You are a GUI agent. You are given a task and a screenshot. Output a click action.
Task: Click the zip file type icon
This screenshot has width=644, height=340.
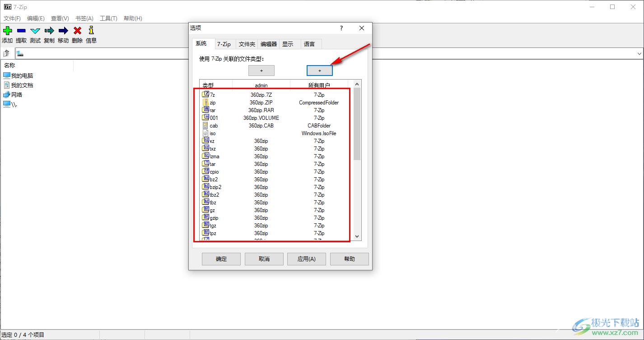(206, 102)
